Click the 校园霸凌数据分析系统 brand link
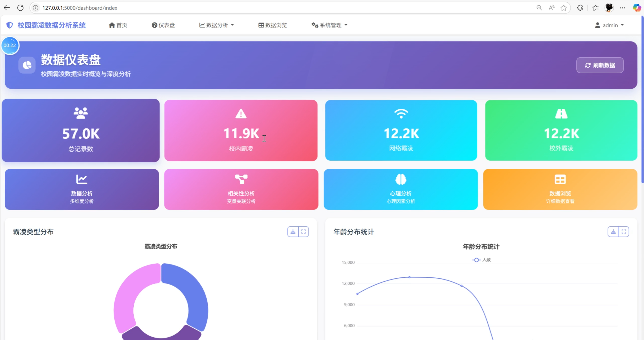This screenshot has width=644, height=340. coord(46,25)
